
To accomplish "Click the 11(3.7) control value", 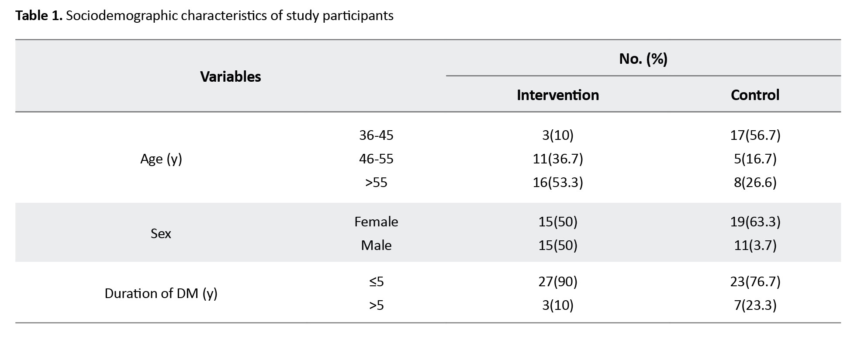I will point(755,246).
